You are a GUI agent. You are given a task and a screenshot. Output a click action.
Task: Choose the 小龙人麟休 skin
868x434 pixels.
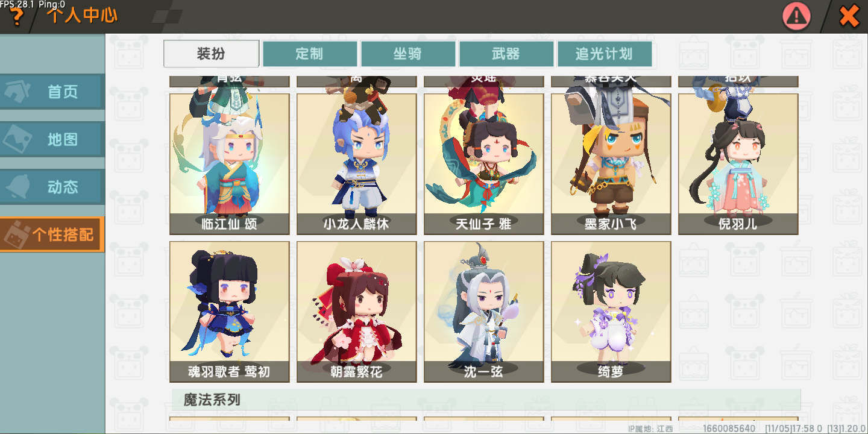coord(357,164)
